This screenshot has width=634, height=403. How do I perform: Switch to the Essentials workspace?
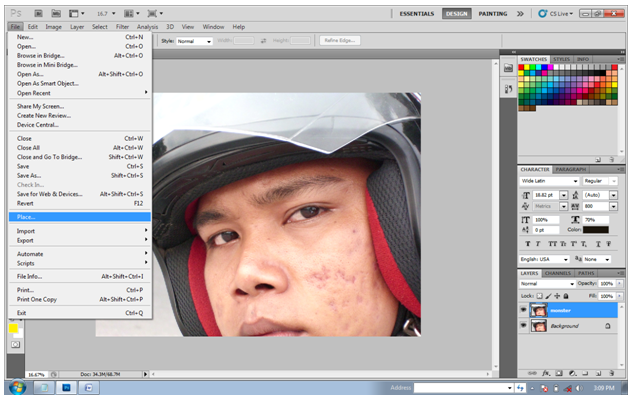point(417,14)
